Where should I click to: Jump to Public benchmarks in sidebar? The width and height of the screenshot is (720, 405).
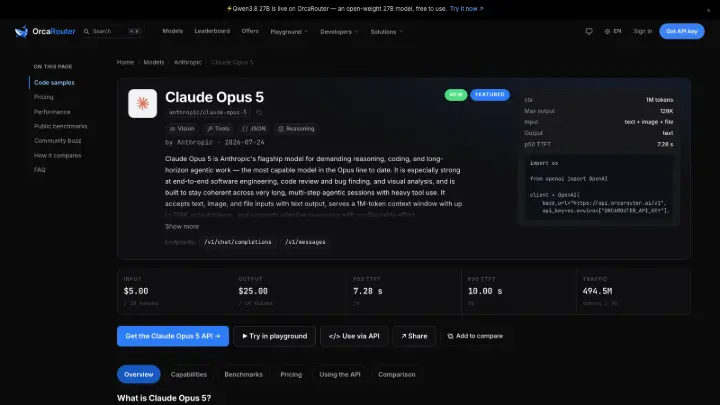60,126
